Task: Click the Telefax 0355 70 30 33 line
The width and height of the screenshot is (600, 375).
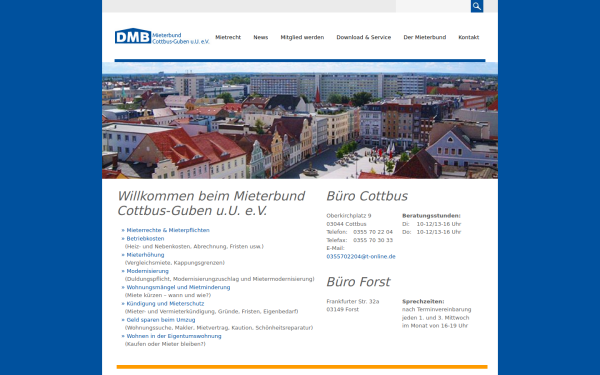Action: pos(359,240)
